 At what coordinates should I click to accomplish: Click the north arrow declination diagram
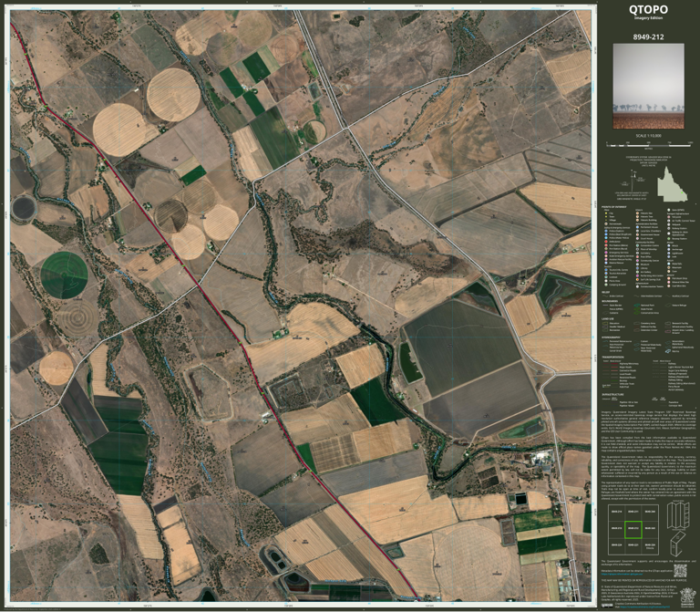[633, 182]
